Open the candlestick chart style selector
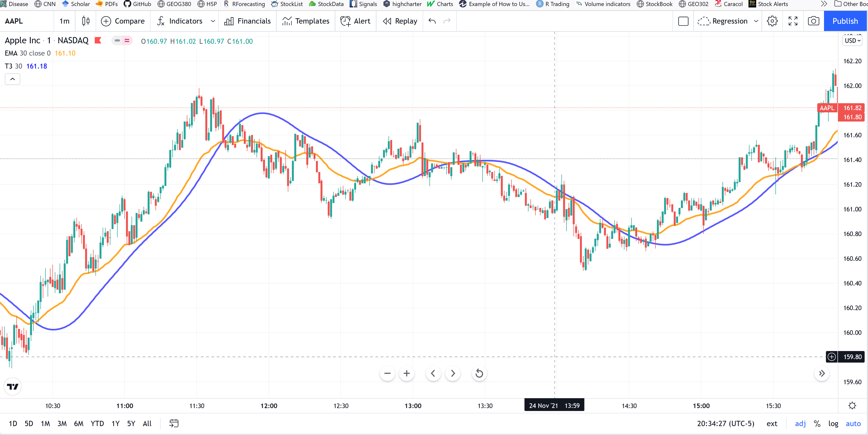Screen dimensions: 868x435 (x=86, y=21)
